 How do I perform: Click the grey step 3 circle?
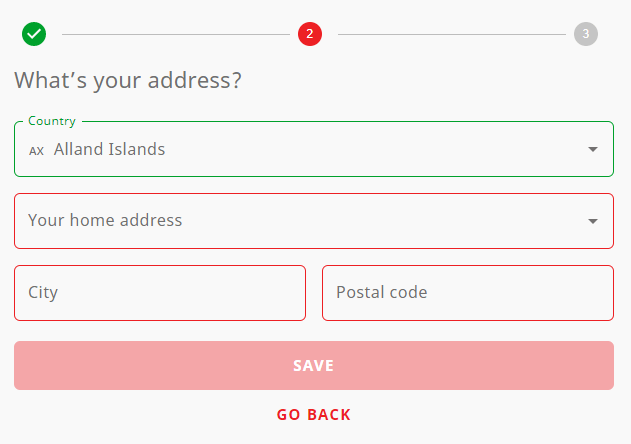point(586,34)
